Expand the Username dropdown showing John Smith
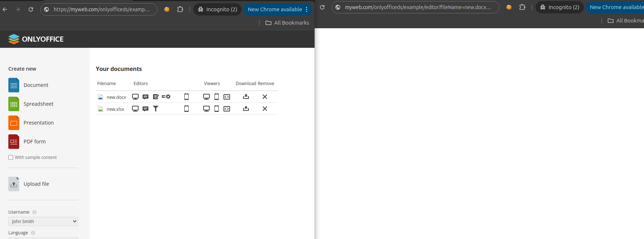This screenshot has height=239, width=644. click(x=43, y=221)
